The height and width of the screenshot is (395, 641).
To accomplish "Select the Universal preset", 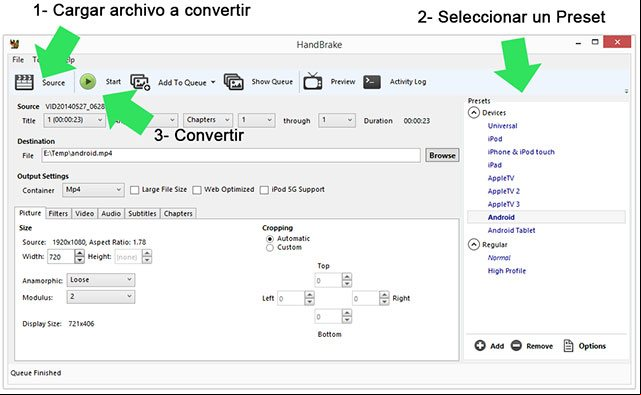I will click(502, 126).
